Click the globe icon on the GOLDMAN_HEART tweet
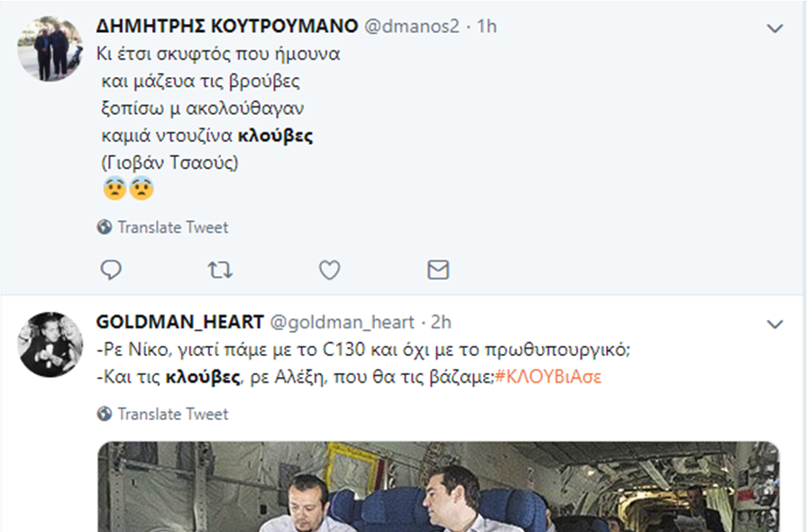This screenshot has height=532, width=807. pos(104,415)
